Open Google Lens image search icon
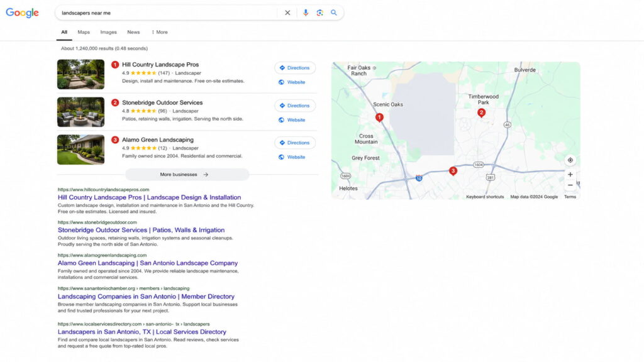The width and height of the screenshot is (644, 362). click(x=319, y=13)
